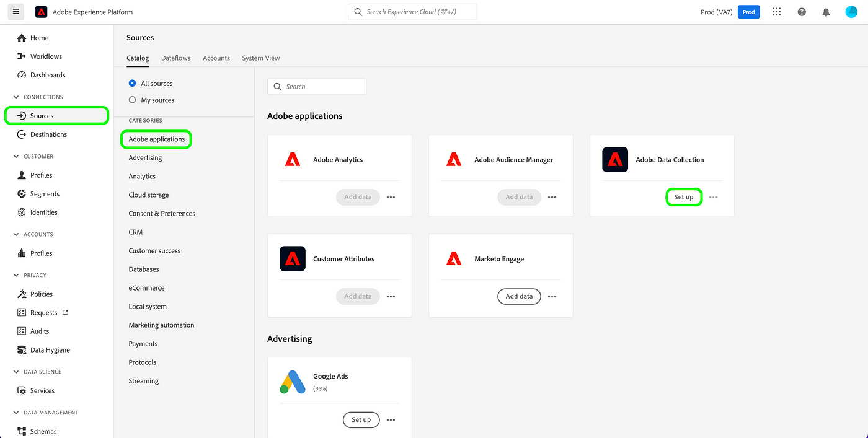The height and width of the screenshot is (438, 868).
Task: Click the Destinations icon in sidebar
Action: pos(22,134)
